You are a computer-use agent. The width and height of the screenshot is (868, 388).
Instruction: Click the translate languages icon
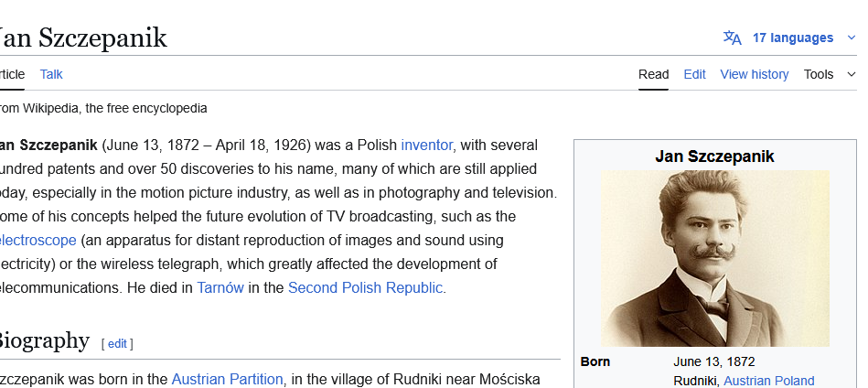click(x=732, y=38)
